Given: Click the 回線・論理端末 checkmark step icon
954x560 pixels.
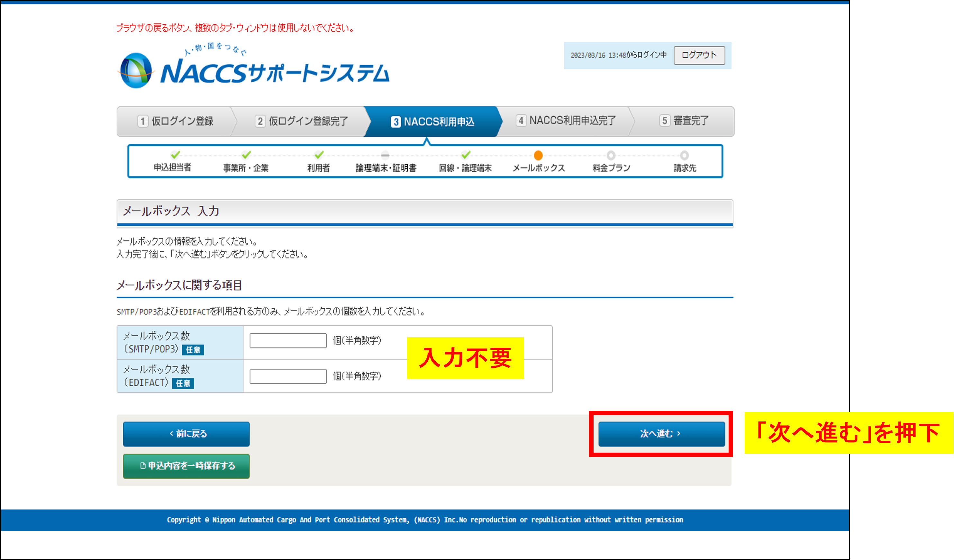Looking at the screenshot, I should point(466,155).
